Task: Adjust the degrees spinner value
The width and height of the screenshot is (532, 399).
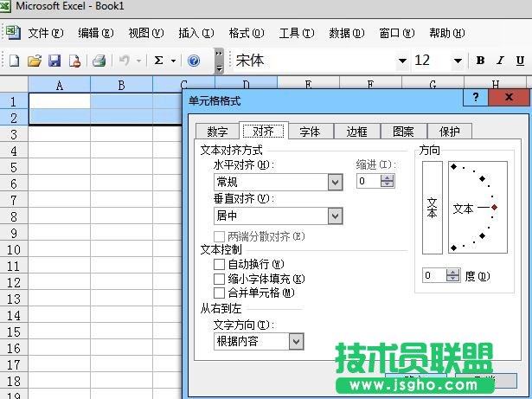Action: pos(453,275)
